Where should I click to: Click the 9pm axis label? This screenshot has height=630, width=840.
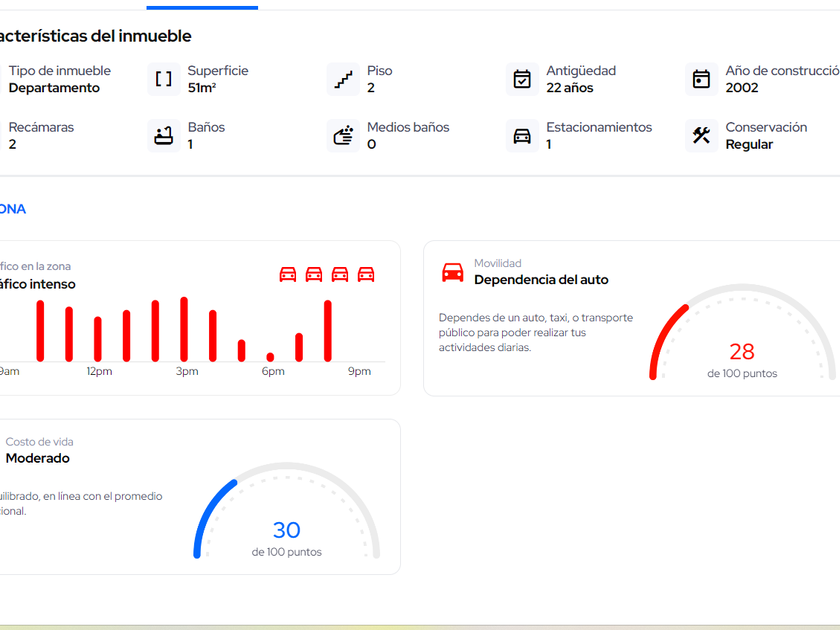(359, 371)
